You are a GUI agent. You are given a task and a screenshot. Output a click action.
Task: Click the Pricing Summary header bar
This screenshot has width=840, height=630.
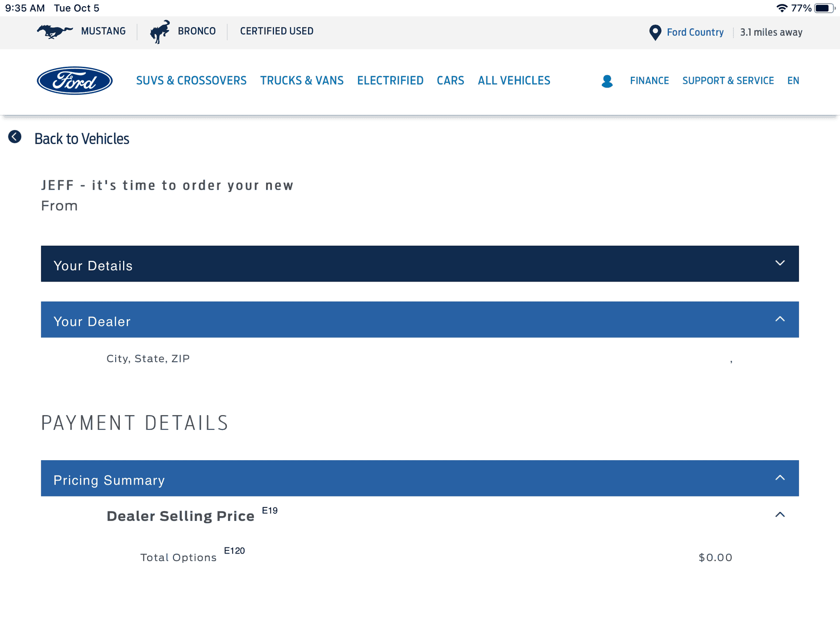click(420, 478)
